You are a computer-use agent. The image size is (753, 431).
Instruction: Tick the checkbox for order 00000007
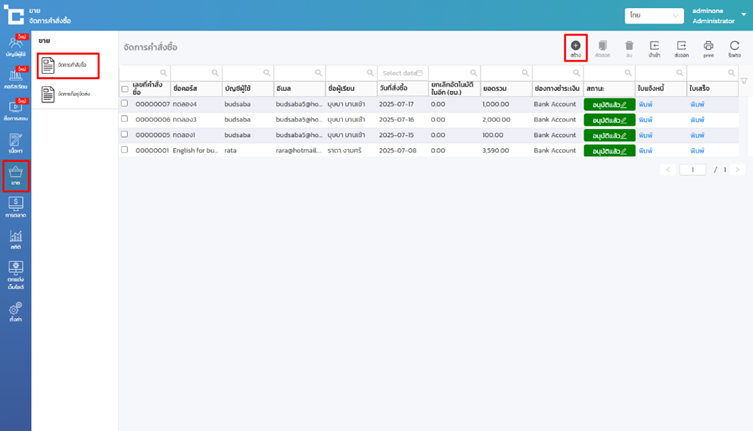(x=125, y=104)
